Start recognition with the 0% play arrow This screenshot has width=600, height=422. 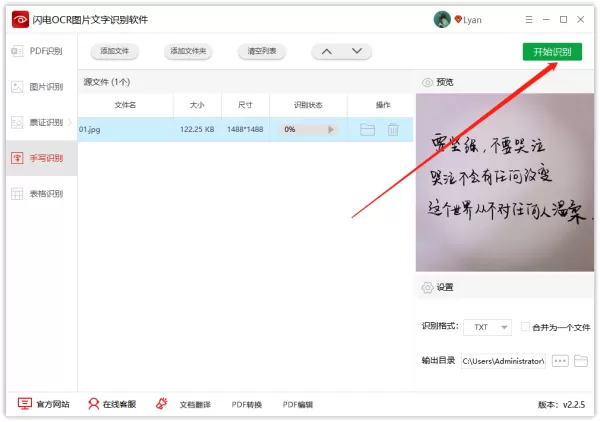pos(331,130)
